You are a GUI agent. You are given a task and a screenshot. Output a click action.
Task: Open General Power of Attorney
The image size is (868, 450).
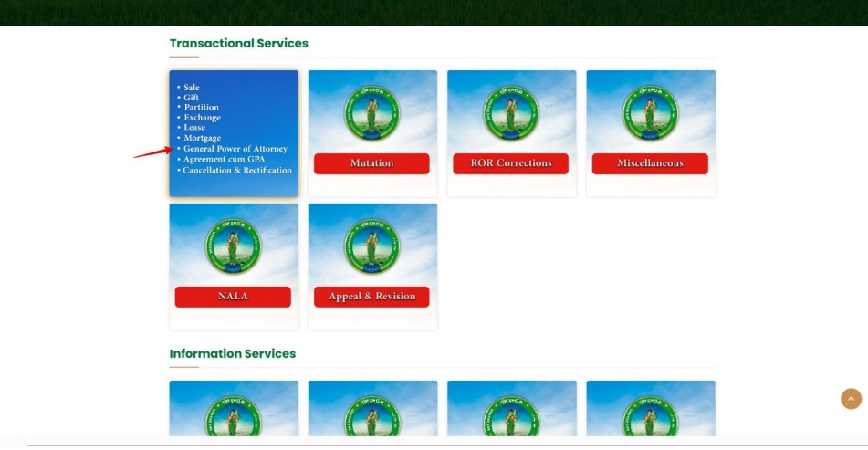click(235, 149)
